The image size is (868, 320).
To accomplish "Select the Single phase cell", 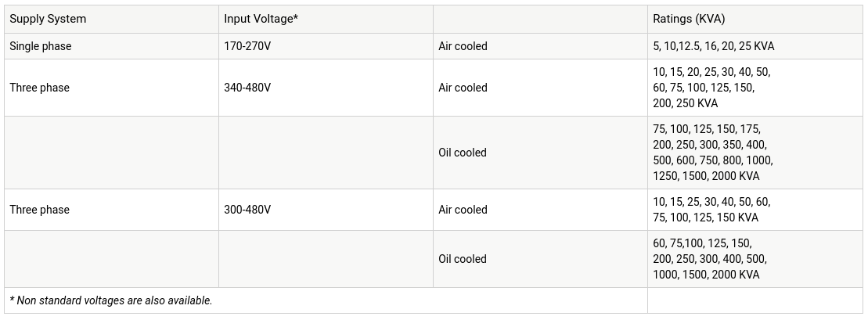I will [41, 46].
